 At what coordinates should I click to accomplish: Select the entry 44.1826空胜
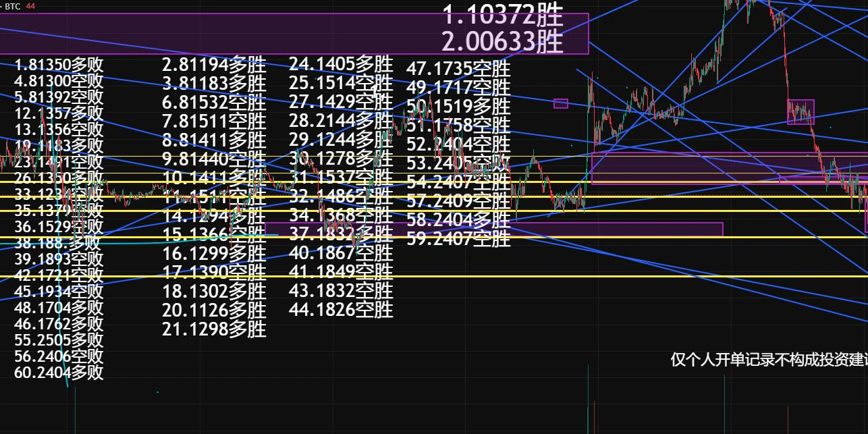(x=341, y=310)
